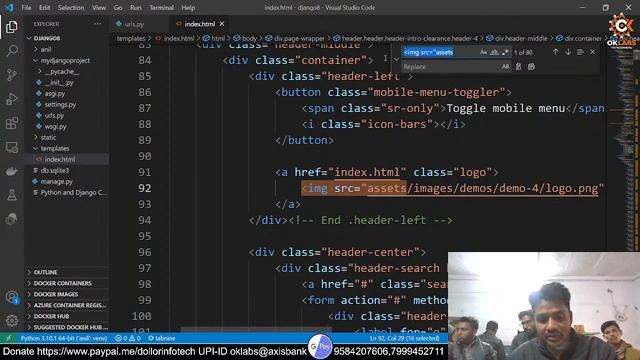Screen dimensions: 640x360
Task: Toggle Use Regular Expression in Find
Action: coord(505,52)
